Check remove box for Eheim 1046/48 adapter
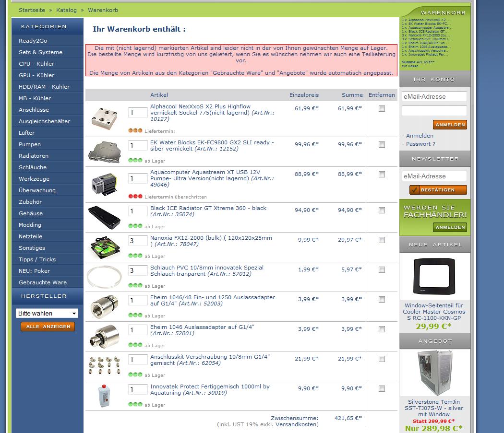This screenshot has height=433, width=504. coord(382,299)
